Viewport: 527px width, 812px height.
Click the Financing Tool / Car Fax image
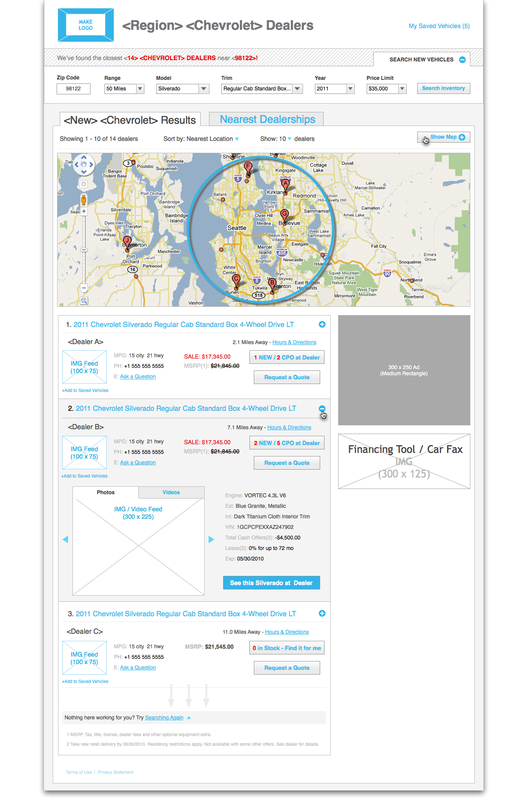click(404, 461)
